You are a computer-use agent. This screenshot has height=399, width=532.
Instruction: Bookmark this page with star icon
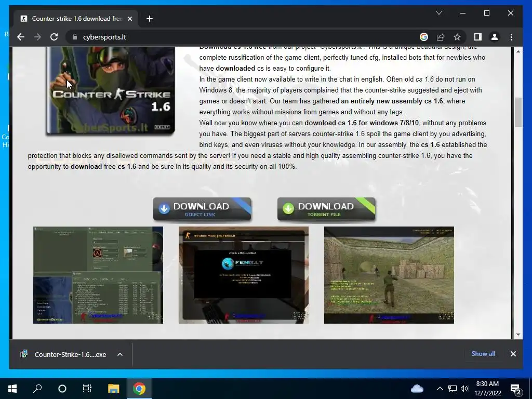[x=457, y=37]
